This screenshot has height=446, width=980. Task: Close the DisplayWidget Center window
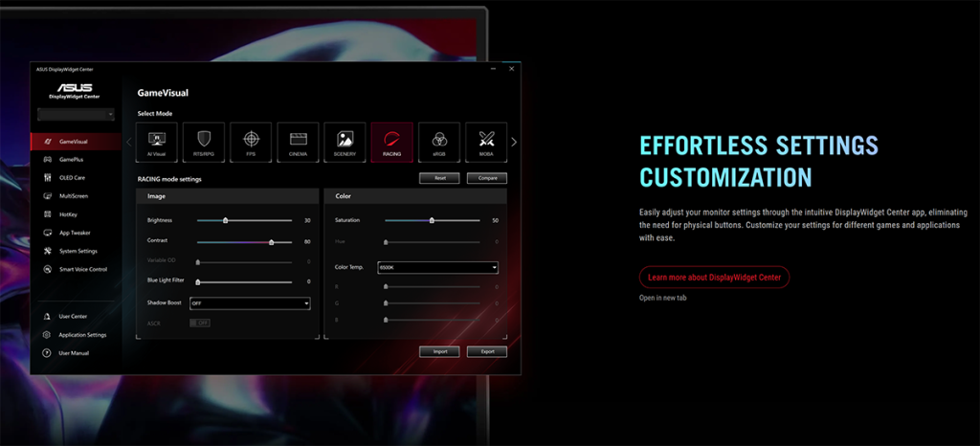pos(511,69)
